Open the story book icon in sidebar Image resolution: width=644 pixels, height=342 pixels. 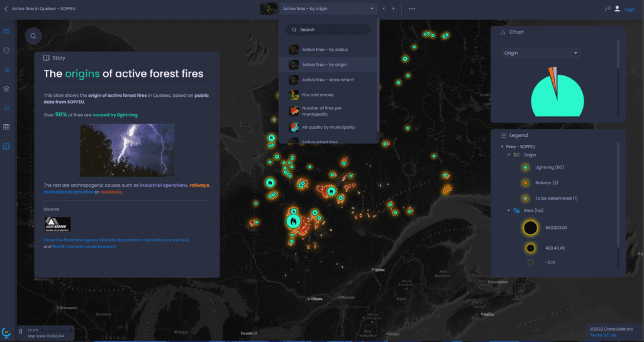[6, 146]
